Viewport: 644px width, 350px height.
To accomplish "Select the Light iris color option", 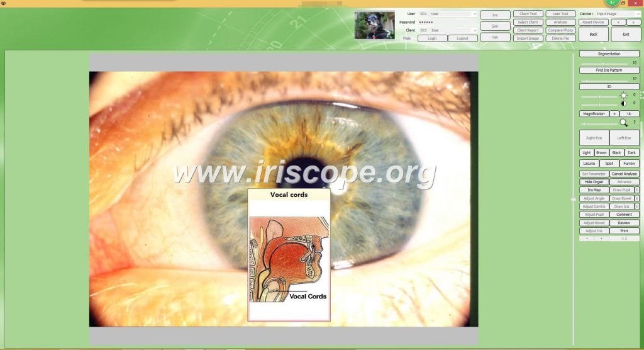I will point(587,152).
